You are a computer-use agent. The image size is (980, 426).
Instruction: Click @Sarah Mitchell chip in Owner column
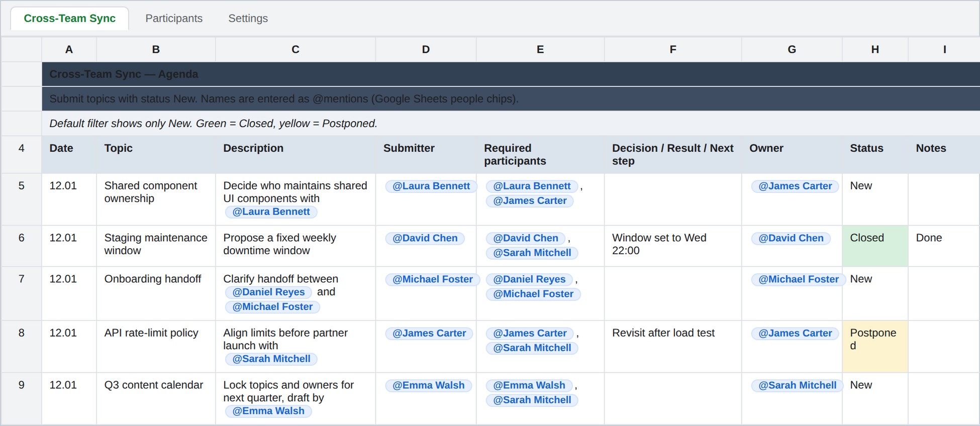pyautogui.click(x=797, y=385)
